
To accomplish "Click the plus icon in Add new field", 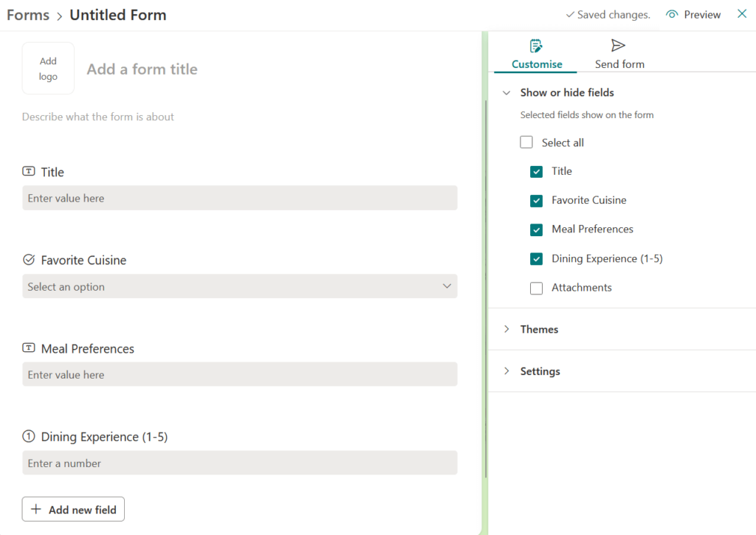I will [36, 509].
